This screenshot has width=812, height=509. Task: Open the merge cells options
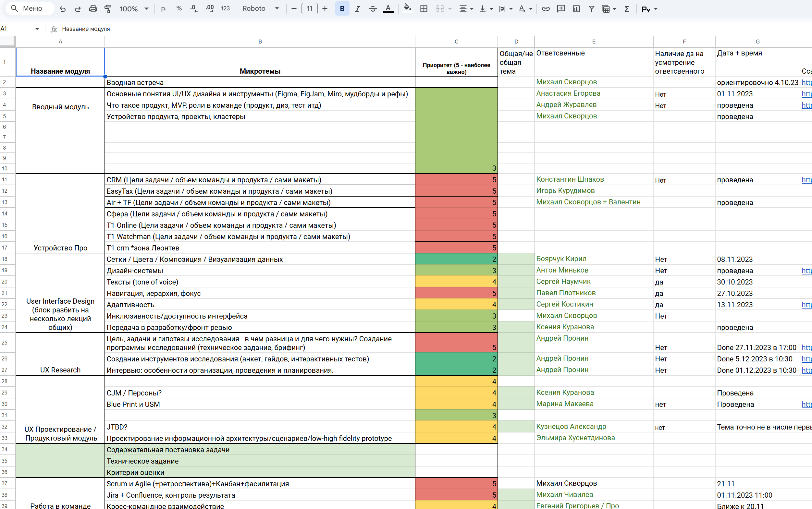[x=443, y=9]
